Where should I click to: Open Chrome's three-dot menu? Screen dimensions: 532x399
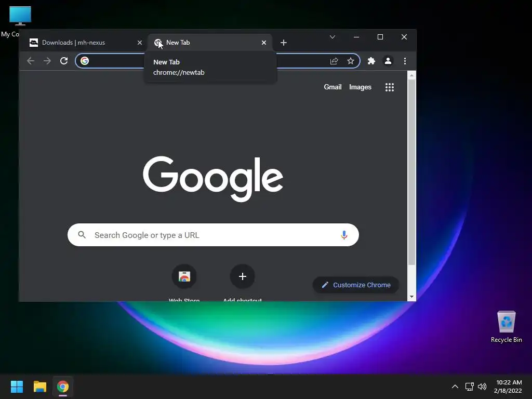tap(405, 61)
